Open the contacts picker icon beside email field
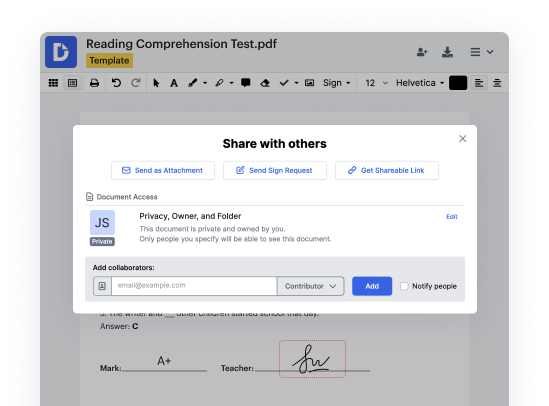 102,286
